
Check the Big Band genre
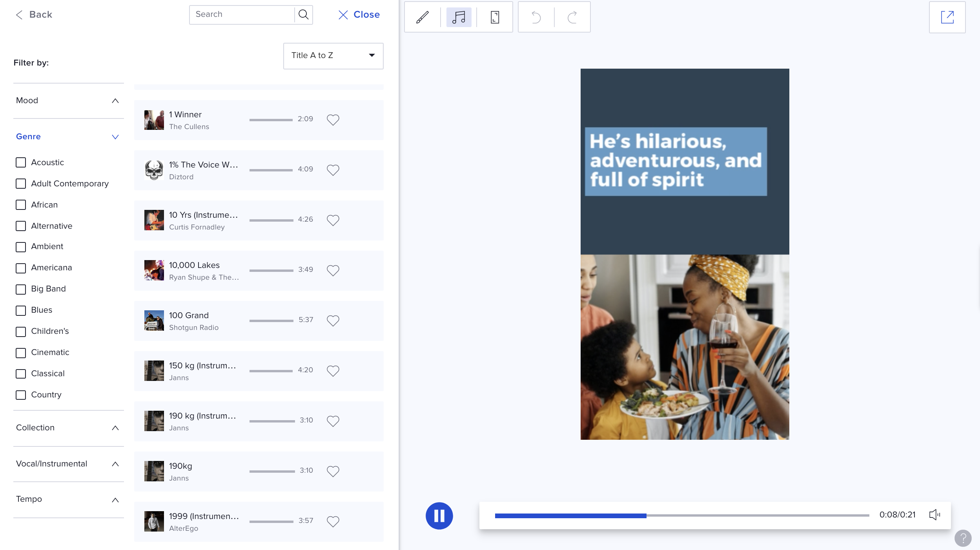point(21,289)
